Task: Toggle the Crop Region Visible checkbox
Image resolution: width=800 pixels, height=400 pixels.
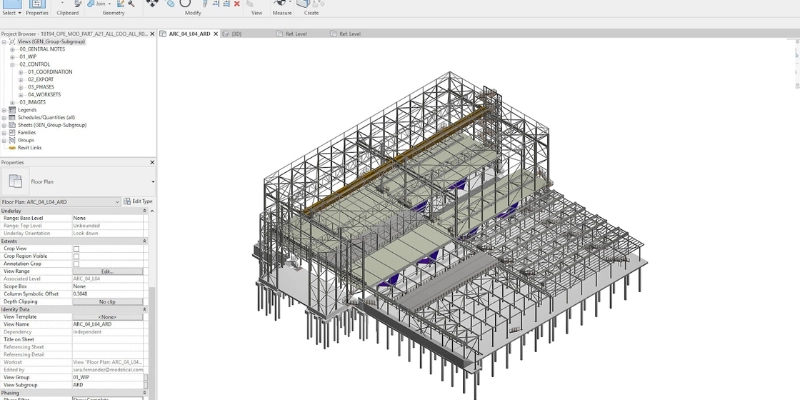Action: point(76,256)
